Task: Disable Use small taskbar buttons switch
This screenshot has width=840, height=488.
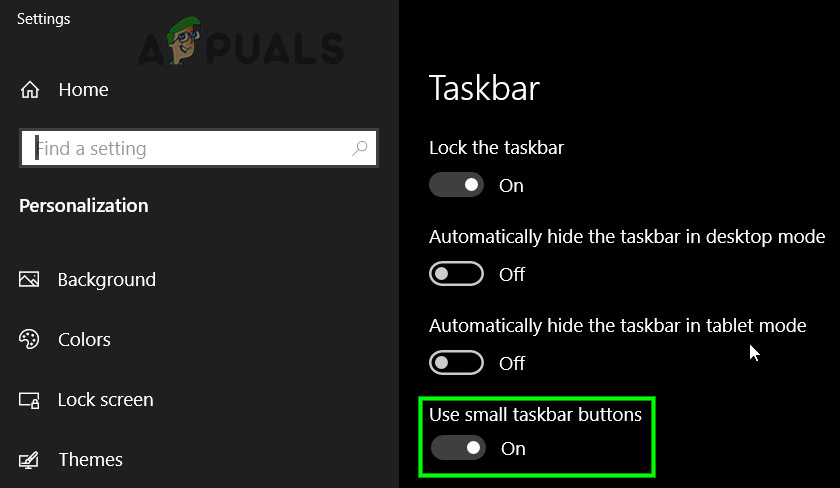Action: click(x=458, y=448)
